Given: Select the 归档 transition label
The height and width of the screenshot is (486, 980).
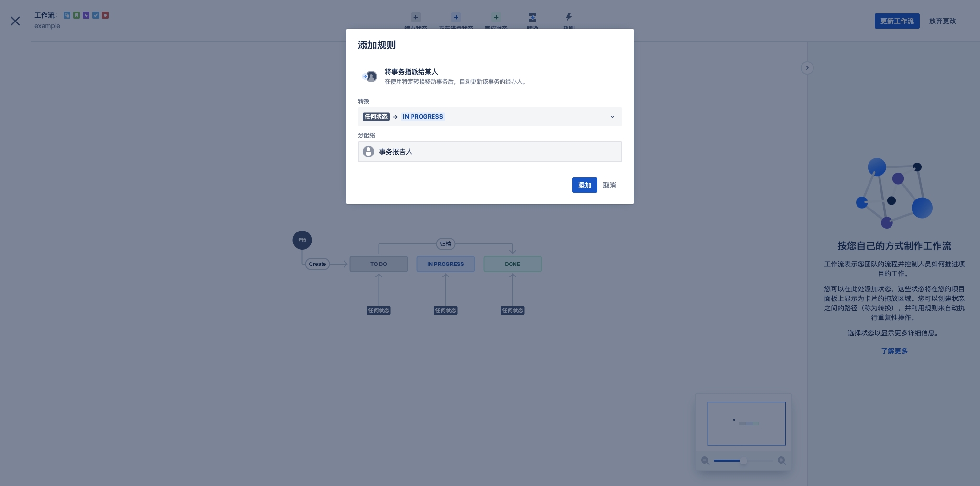Looking at the screenshot, I should (445, 244).
